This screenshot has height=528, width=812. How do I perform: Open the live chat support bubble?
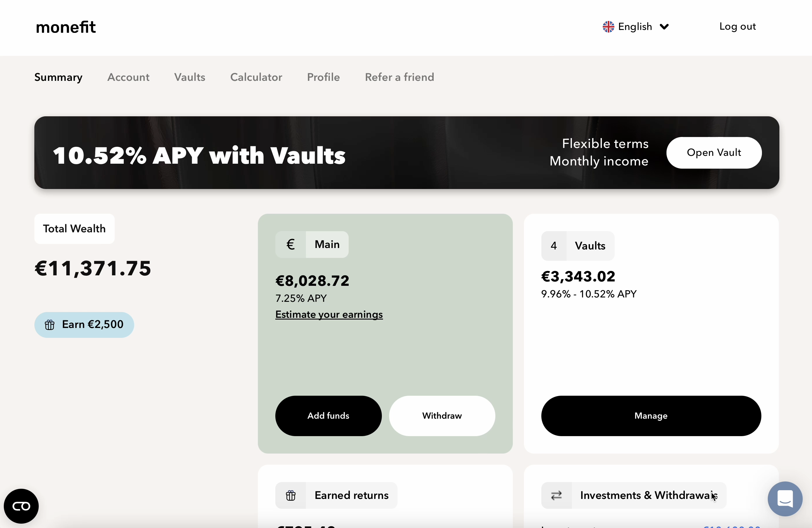[x=785, y=499]
